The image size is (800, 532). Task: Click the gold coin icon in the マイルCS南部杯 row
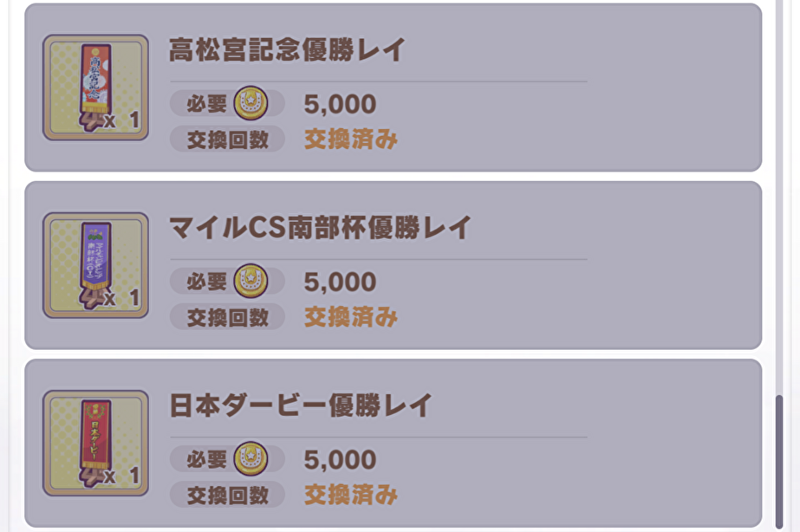(250, 282)
